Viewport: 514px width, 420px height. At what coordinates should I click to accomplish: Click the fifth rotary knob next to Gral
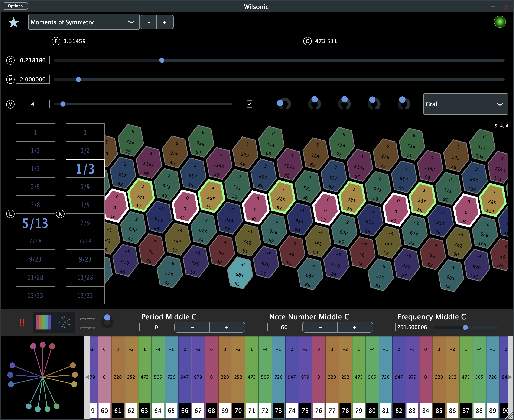click(404, 104)
